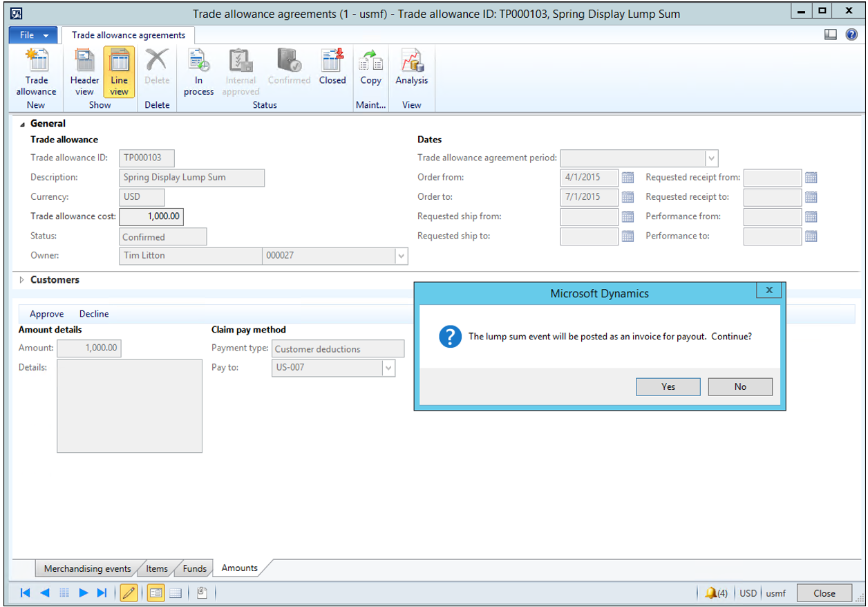Screen dimensions: 868x607
Task: Copy the trade allowance agreement
Action: click(370, 68)
